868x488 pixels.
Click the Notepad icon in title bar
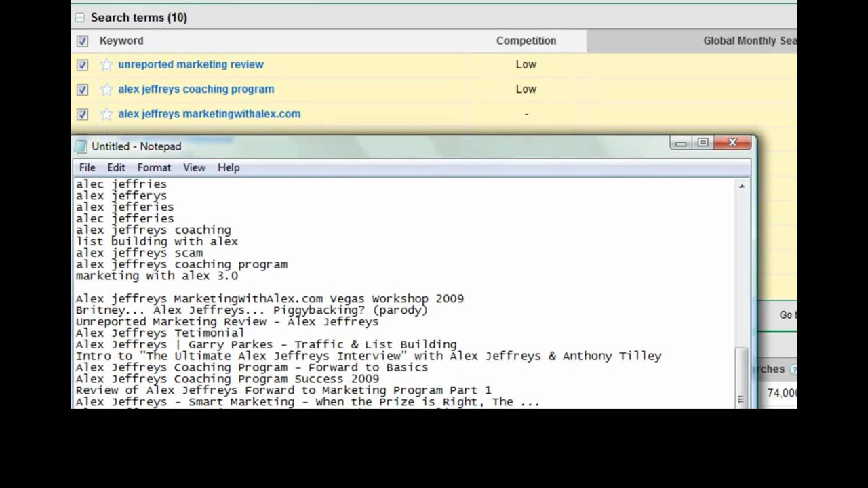(81, 146)
